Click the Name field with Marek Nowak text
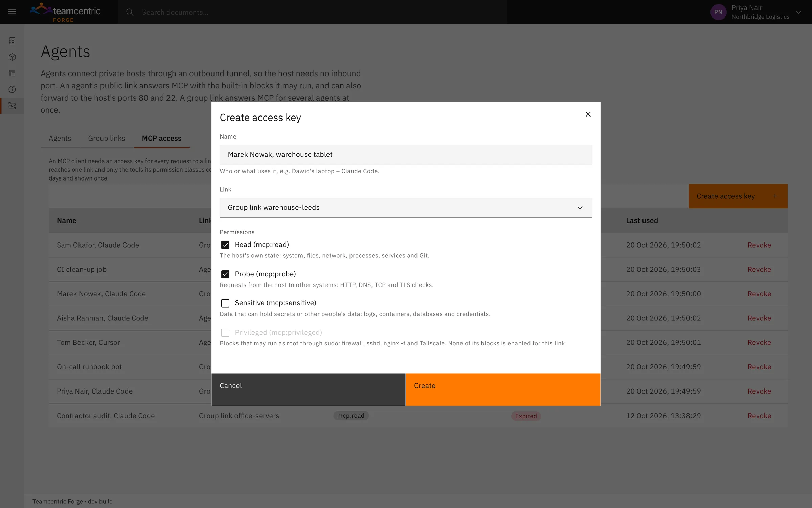Image resolution: width=812 pixels, height=508 pixels. tap(406, 155)
